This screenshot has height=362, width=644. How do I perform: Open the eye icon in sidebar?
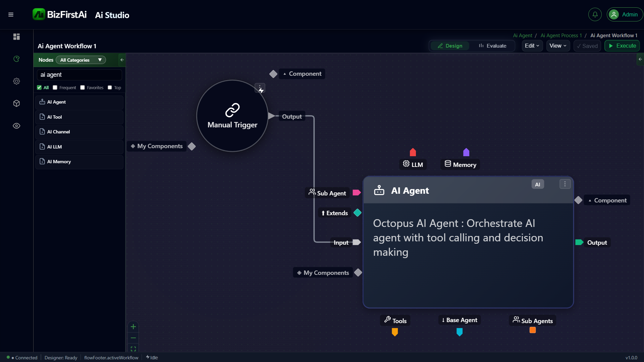16,126
